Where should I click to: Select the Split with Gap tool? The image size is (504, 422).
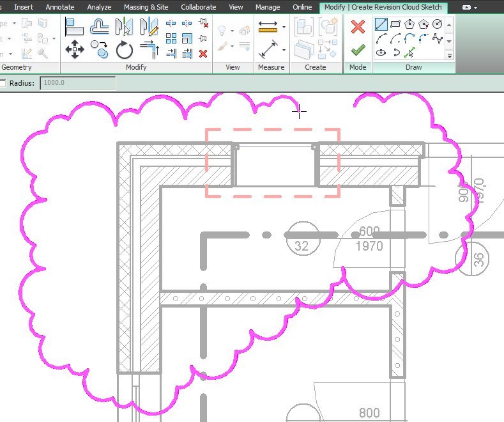tap(187, 23)
